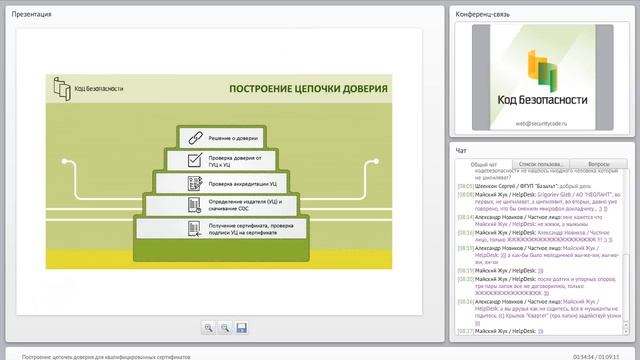Click the web@securitycode.ru email in video
Viewport: 640px width, 360px height.
pos(541,123)
